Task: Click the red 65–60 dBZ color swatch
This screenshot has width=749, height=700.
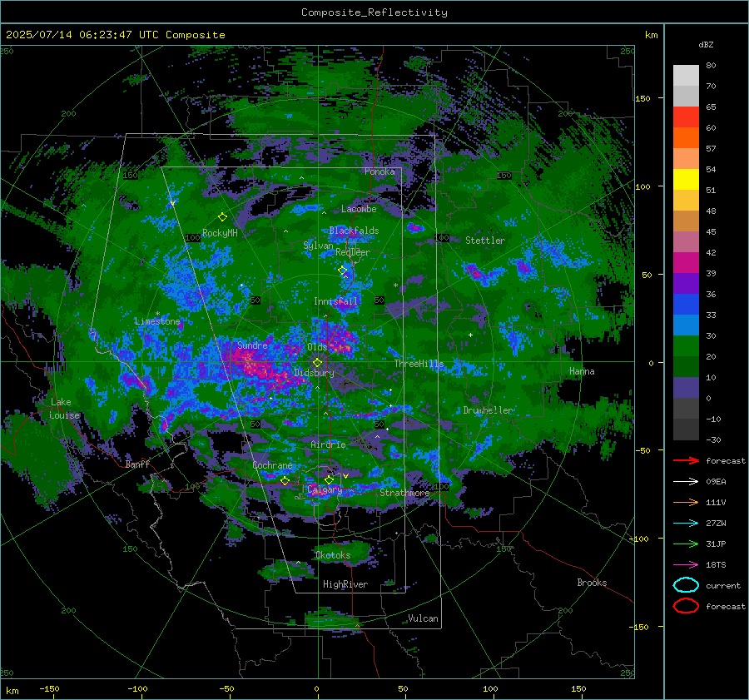Action: [x=686, y=117]
